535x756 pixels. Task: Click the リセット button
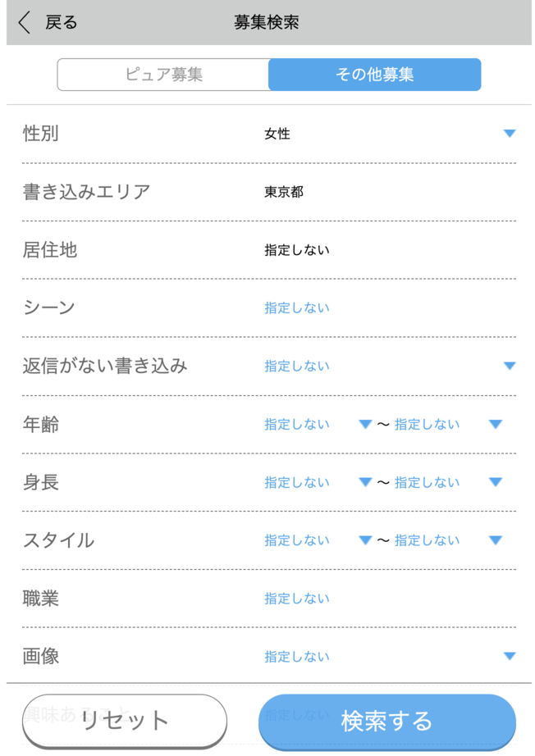[125, 721]
